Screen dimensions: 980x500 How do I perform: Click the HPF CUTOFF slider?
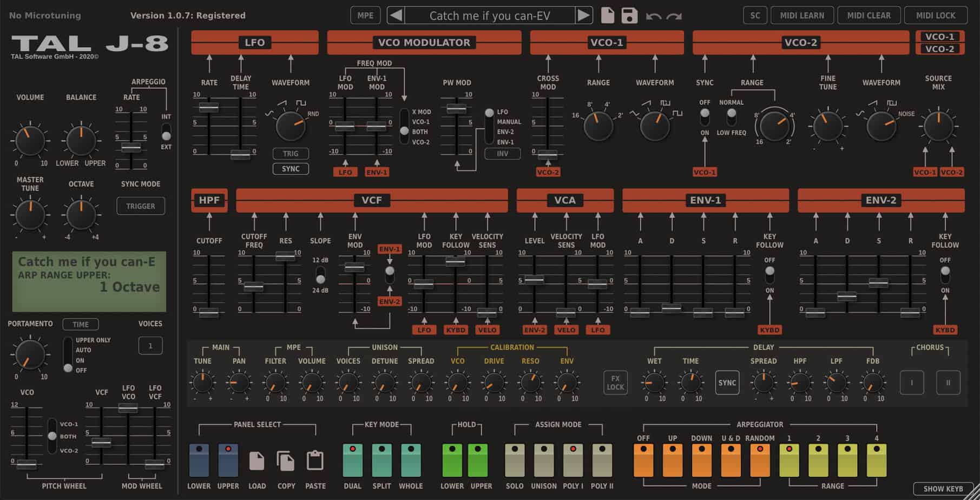coord(209,313)
